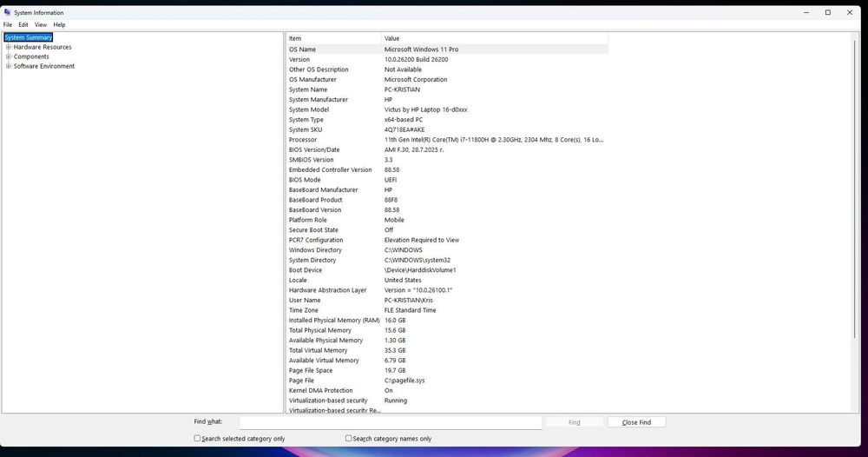Click the Find what input field
Viewport: 868px width, 457px height.
[x=391, y=422]
